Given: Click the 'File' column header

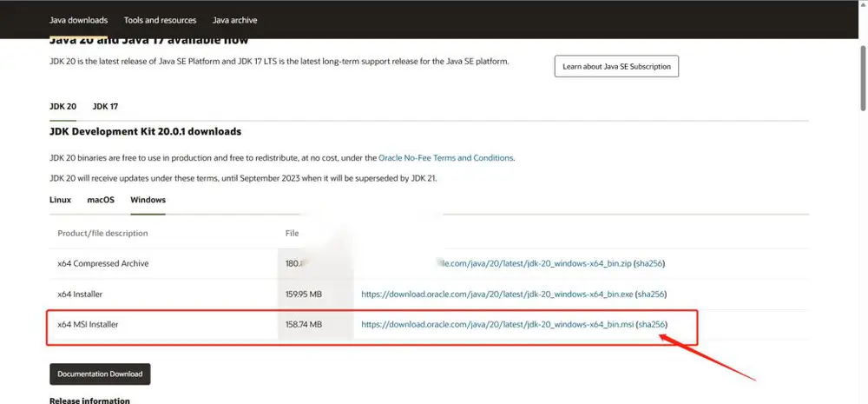Looking at the screenshot, I should 292,234.
